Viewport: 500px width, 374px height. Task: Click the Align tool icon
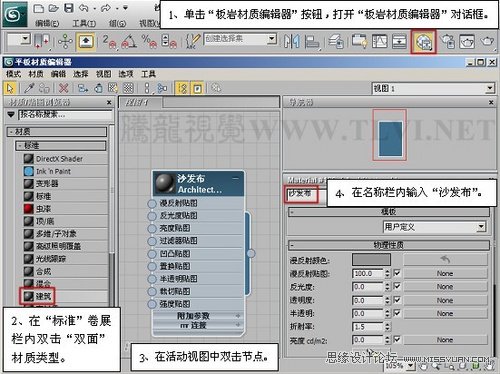point(312,42)
